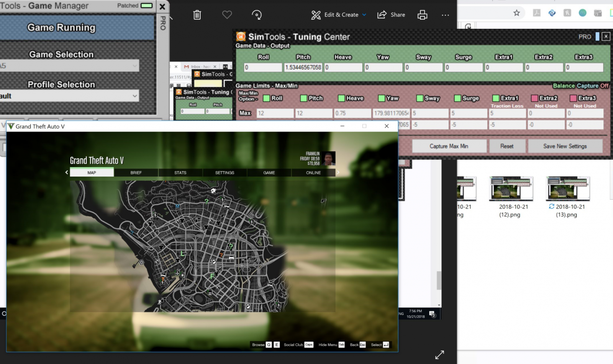The width and height of the screenshot is (613, 364).
Task: Select the GAME tab in GTA V menu
Action: click(x=269, y=173)
